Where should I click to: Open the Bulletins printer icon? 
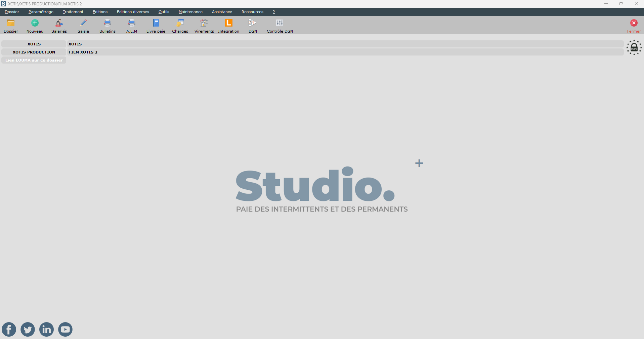[x=108, y=23]
